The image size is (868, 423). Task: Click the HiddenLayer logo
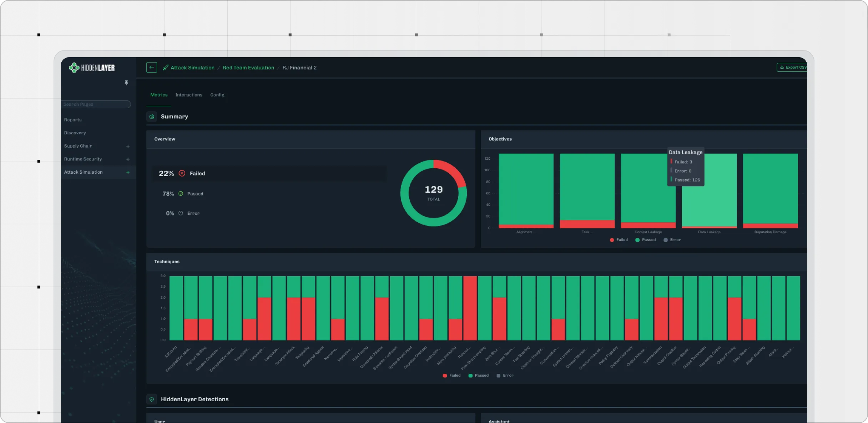92,68
